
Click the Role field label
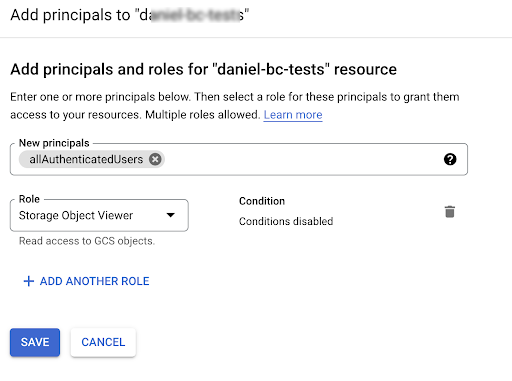coord(29,199)
